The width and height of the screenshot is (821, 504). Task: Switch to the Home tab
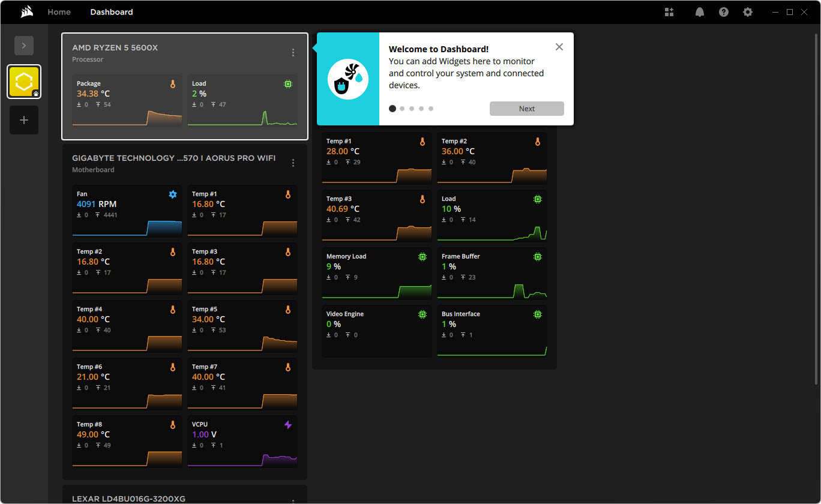tap(59, 12)
